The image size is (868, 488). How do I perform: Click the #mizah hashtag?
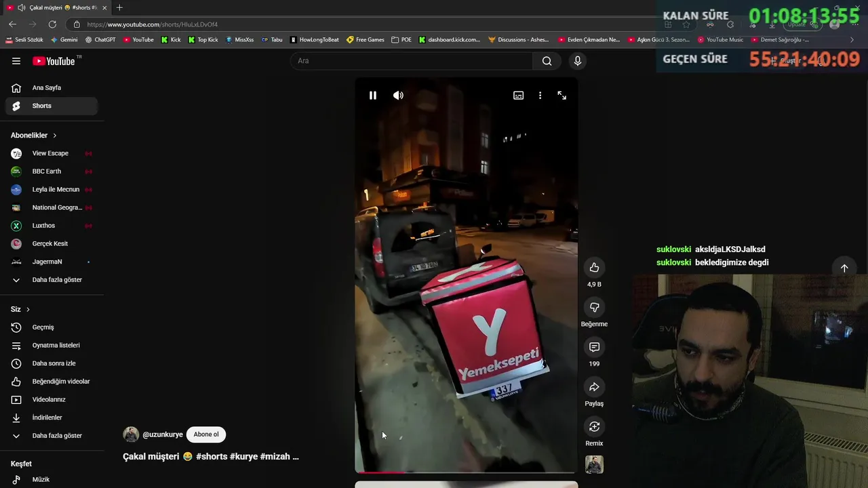pos(275,457)
